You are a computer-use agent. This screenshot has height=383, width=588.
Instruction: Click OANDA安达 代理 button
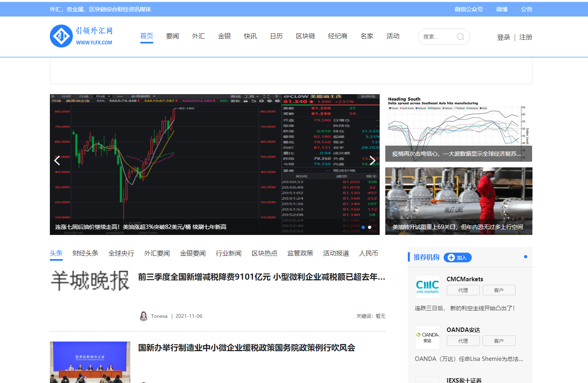coord(463,341)
